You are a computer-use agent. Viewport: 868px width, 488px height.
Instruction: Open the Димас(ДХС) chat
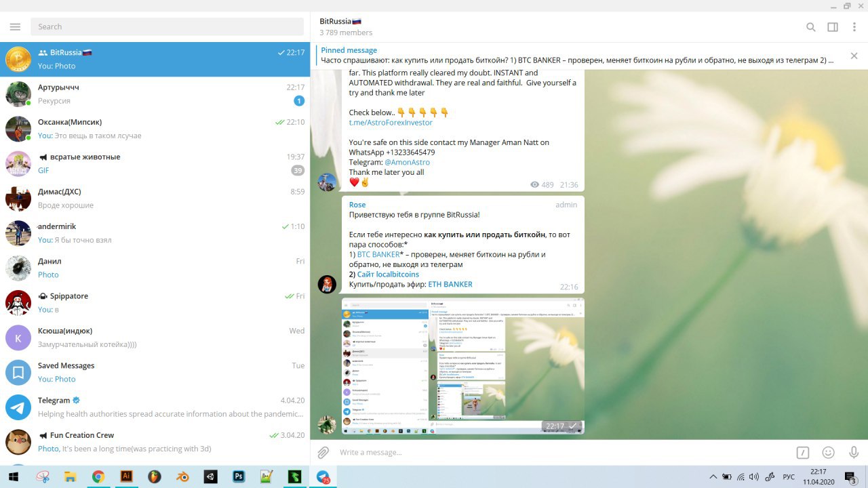point(155,198)
